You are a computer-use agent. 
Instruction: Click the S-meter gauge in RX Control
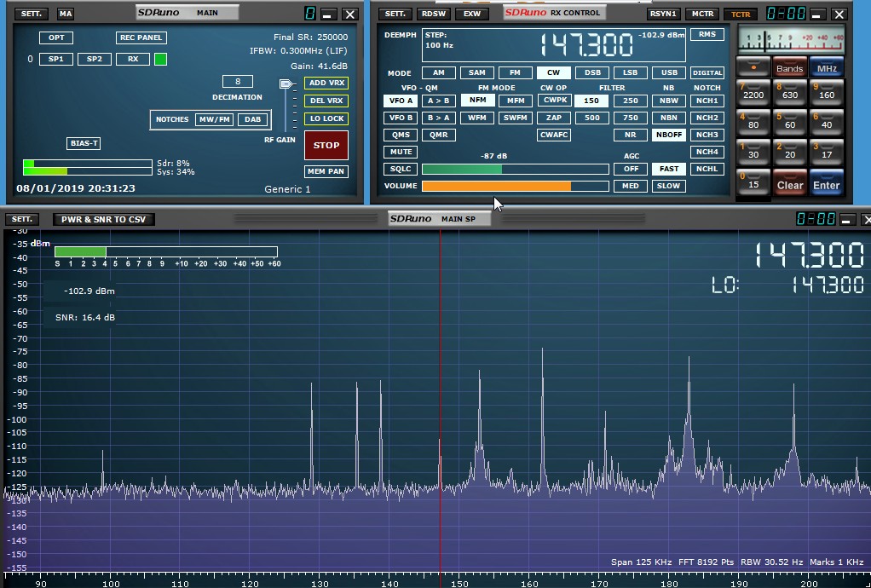tap(792, 40)
